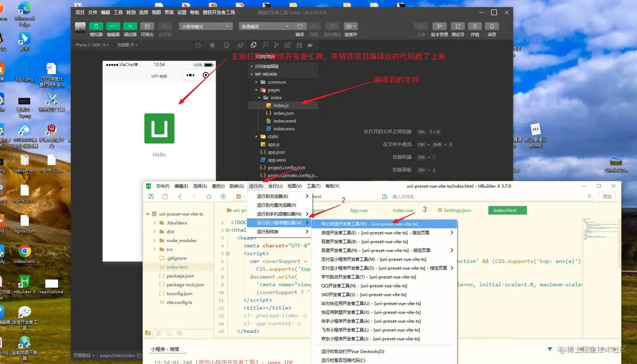Screen dimensions: 637x364
Task: Switch to the Settings.json tab
Action: 455,210
